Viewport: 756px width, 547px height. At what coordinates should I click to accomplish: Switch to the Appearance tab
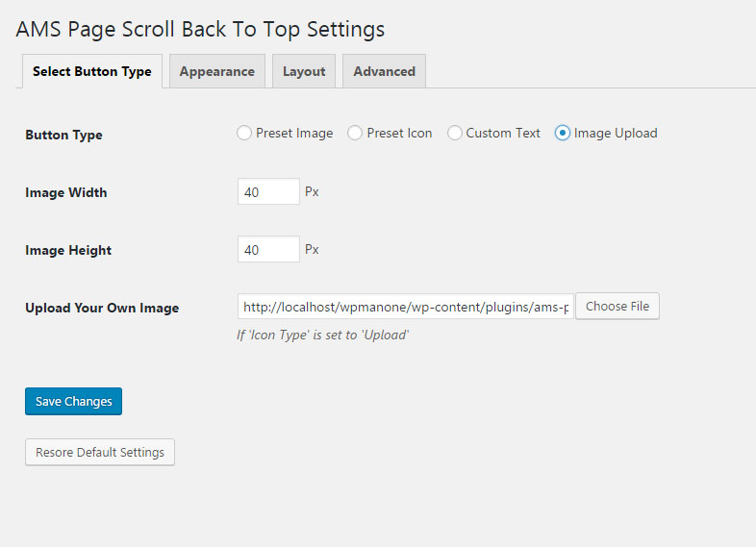[x=217, y=71]
